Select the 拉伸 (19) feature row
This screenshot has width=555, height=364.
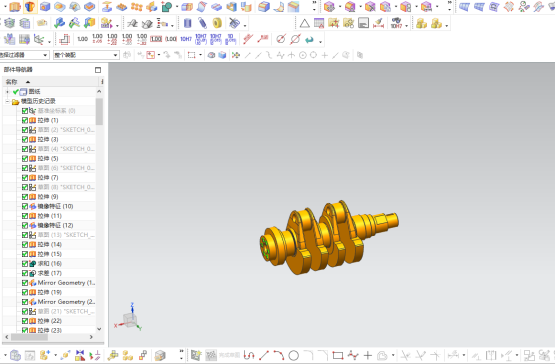click(49, 292)
